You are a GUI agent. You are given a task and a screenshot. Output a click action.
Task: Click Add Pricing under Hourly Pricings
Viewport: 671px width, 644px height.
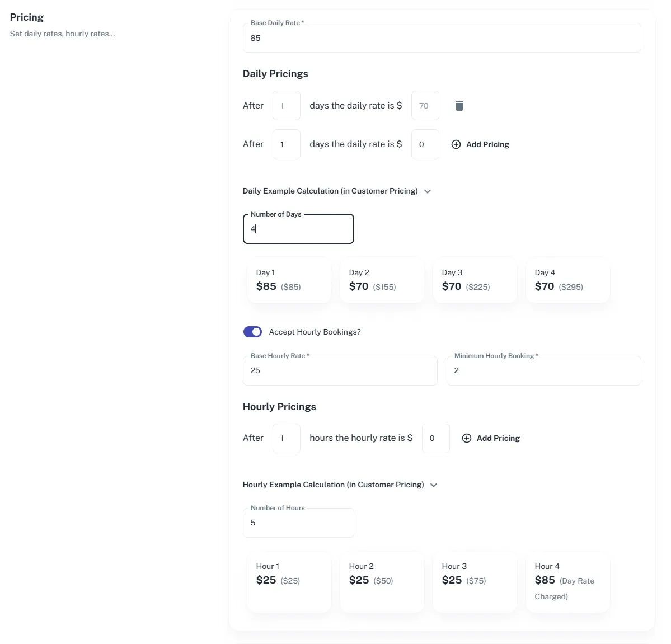point(498,438)
